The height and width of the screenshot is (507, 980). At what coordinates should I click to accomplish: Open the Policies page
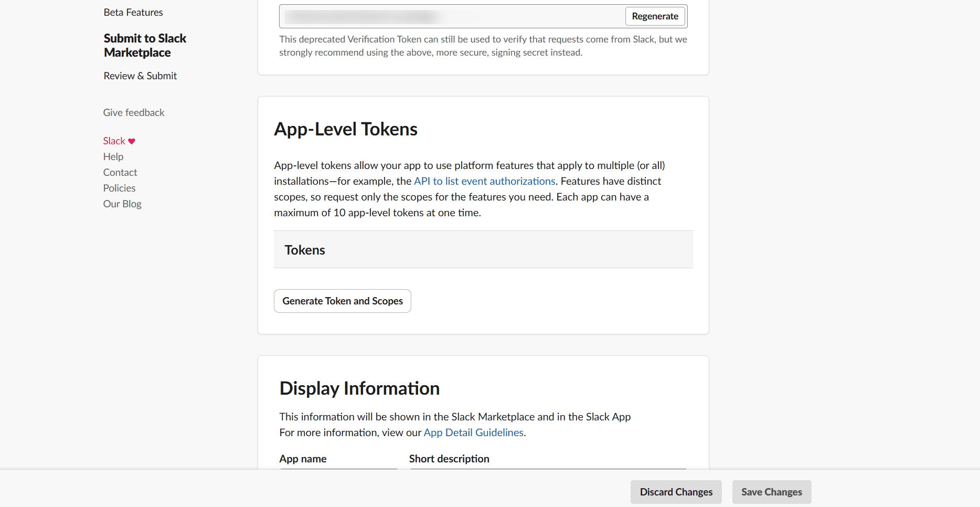pos(119,188)
